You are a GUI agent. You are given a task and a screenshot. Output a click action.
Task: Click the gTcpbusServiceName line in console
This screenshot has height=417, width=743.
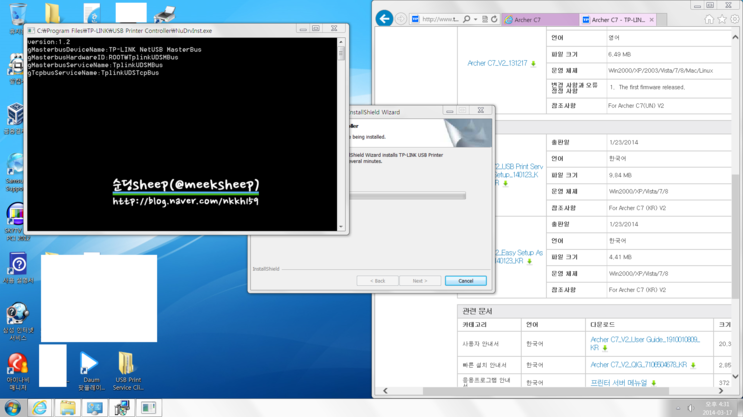pyautogui.click(x=93, y=73)
